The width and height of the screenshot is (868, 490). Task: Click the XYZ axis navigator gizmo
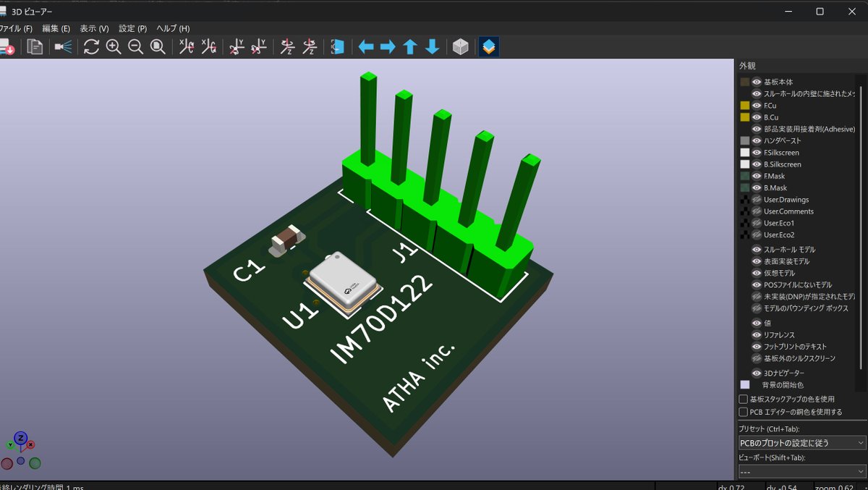point(20,450)
